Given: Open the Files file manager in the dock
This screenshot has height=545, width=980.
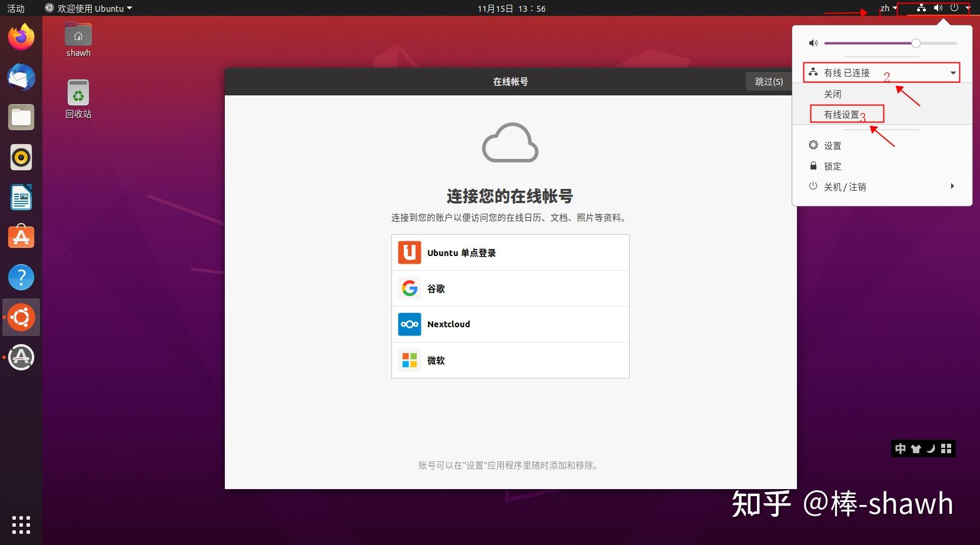Looking at the screenshot, I should pyautogui.click(x=21, y=117).
